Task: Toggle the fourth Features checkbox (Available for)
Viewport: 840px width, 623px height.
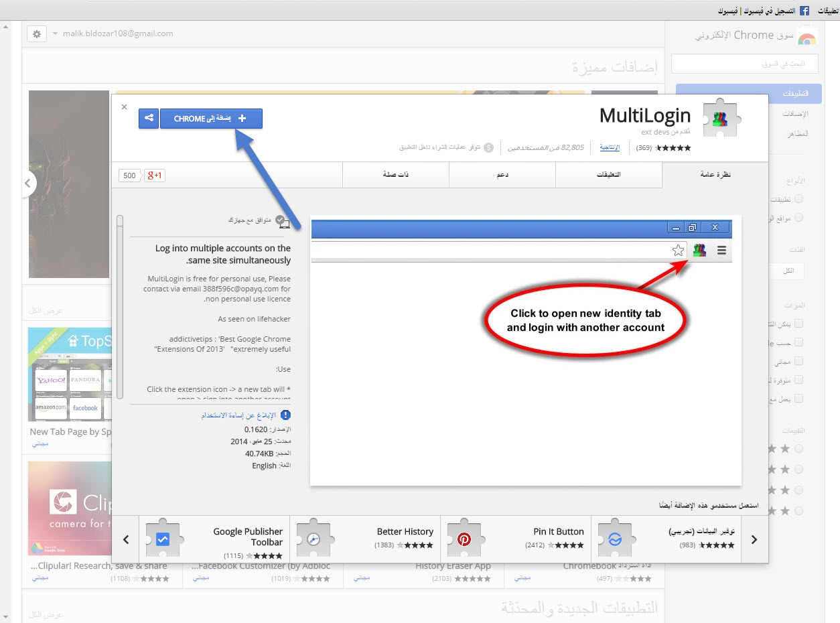Action: pyautogui.click(x=798, y=380)
